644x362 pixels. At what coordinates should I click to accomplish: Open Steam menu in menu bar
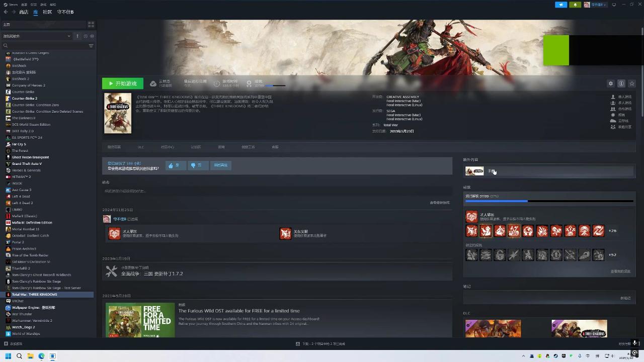tap(13, 5)
